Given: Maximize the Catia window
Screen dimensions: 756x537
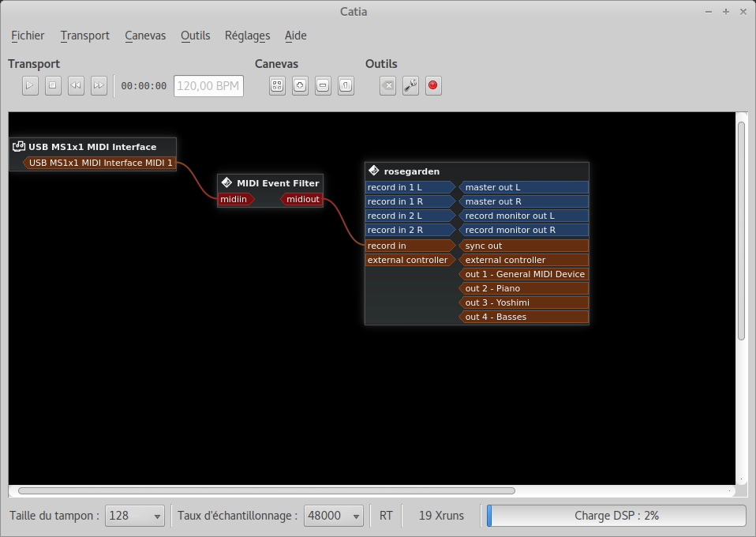Looking at the screenshot, I should point(726,12).
